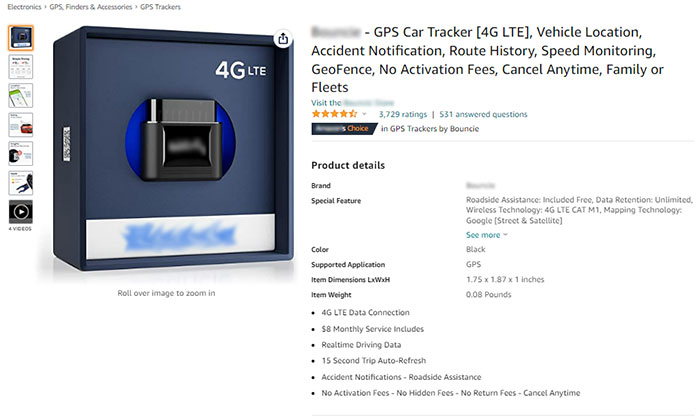
Task: Click the main product box image
Action: pyautogui.click(x=173, y=149)
